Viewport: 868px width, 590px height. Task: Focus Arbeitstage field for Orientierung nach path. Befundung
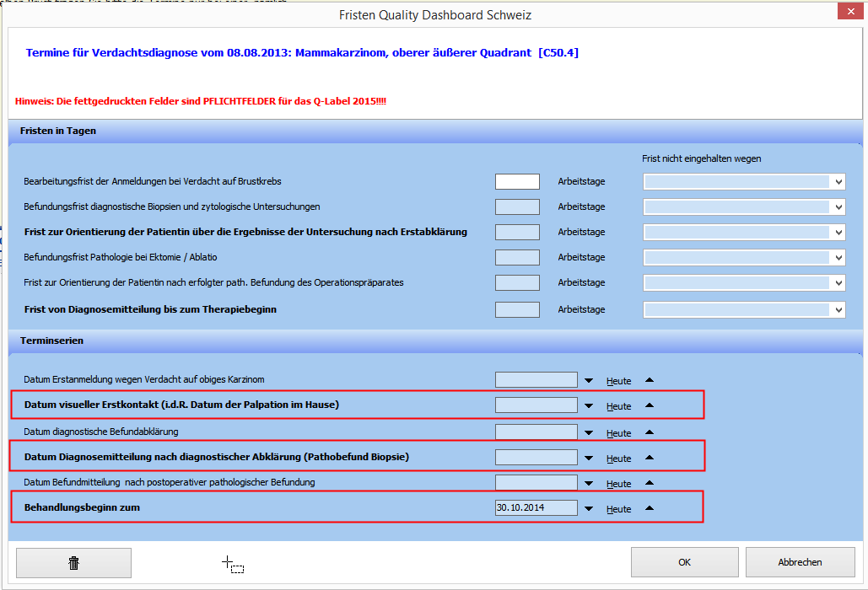[518, 282]
